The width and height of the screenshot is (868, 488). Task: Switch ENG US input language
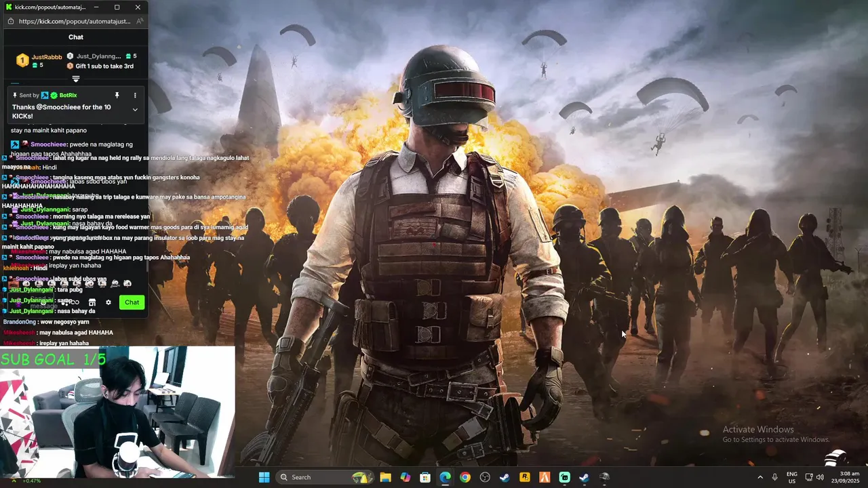(x=792, y=477)
